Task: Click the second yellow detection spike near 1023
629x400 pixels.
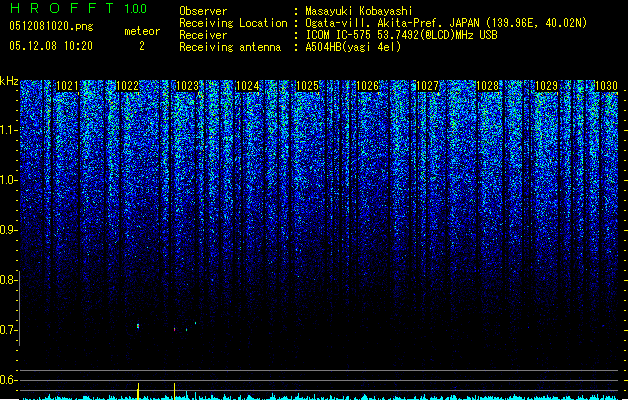Action: (174, 391)
